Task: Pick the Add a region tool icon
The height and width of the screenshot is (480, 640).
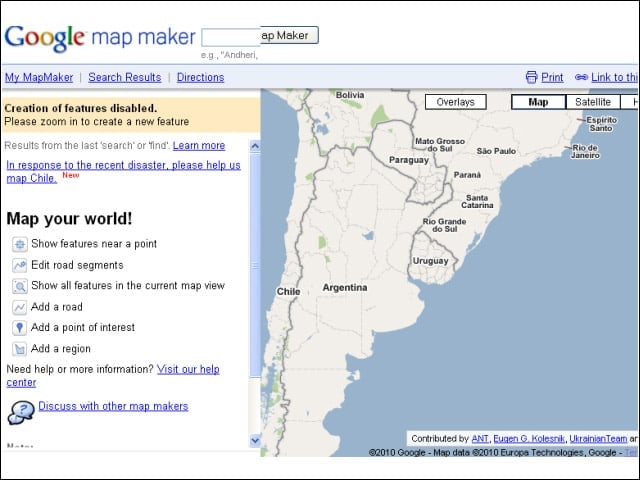Action: (x=20, y=349)
